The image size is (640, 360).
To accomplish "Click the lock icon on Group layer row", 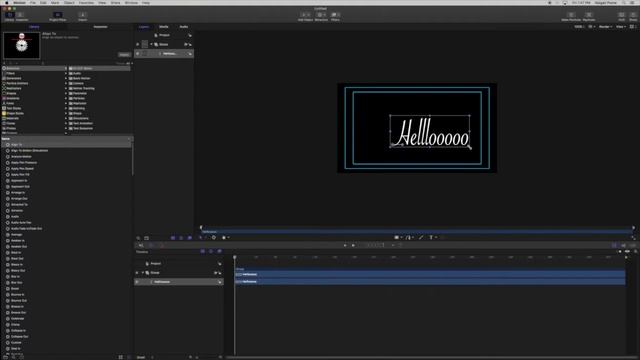I will pyautogui.click(x=190, y=44).
